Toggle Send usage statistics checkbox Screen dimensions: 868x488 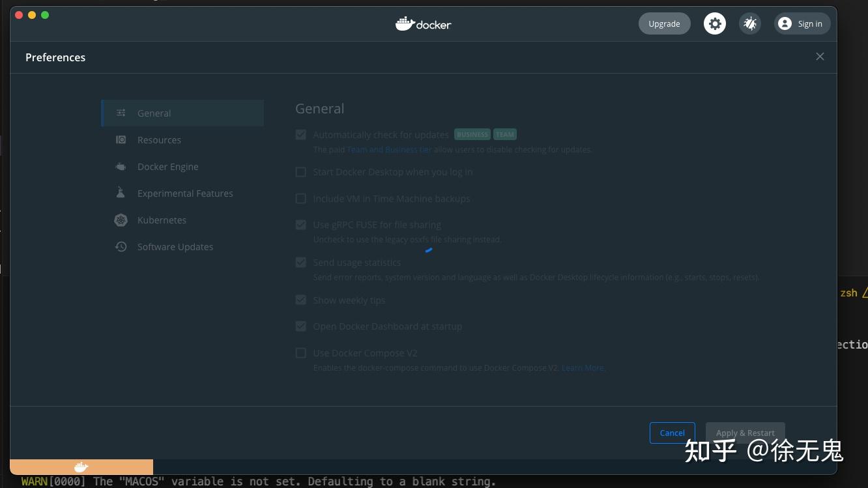[301, 263]
